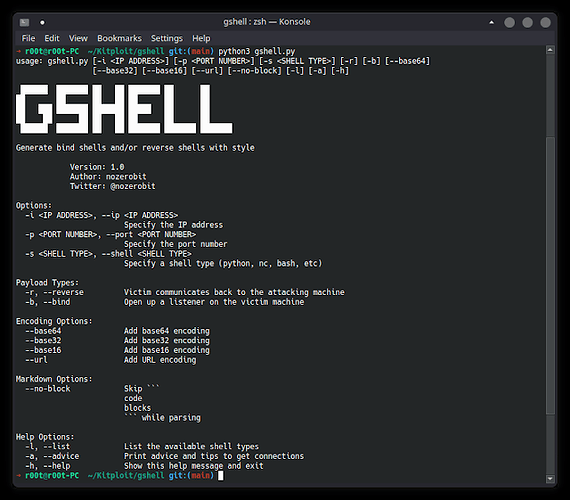Open the View menu
Image resolution: width=570 pixels, height=500 pixels.
[x=78, y=38]
